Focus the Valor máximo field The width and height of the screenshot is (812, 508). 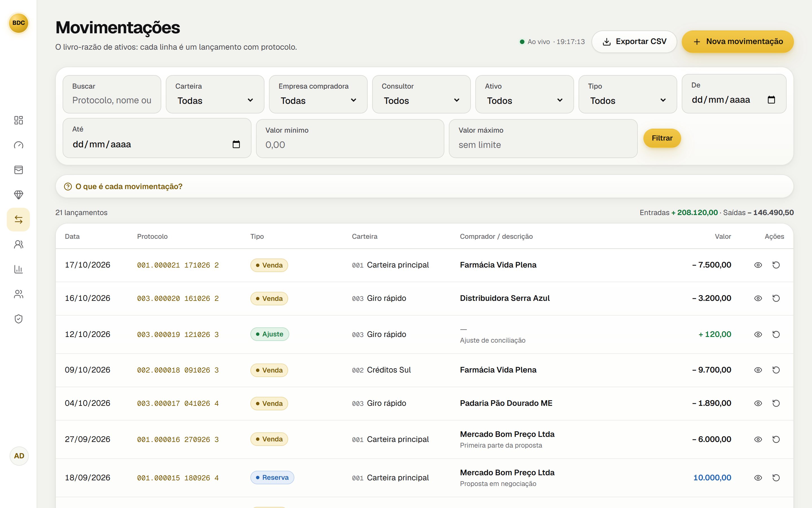543,138
